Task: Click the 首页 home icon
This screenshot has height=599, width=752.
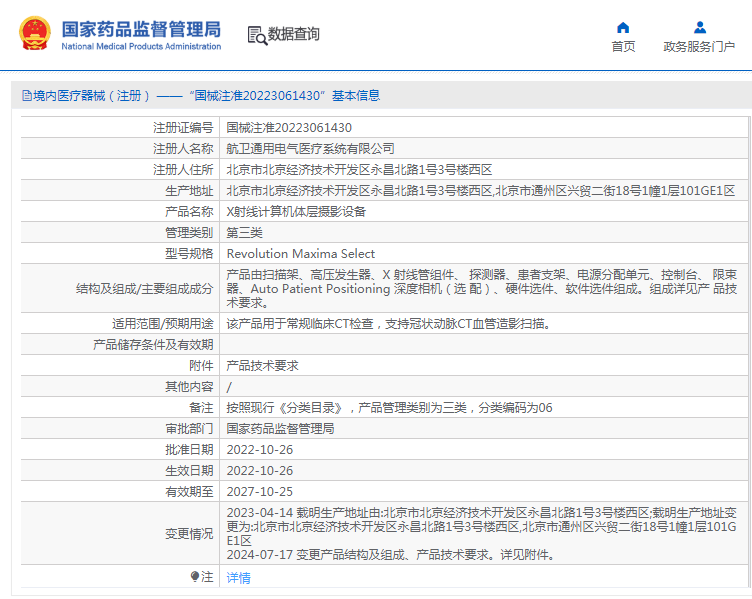Action: click(623, 27)
